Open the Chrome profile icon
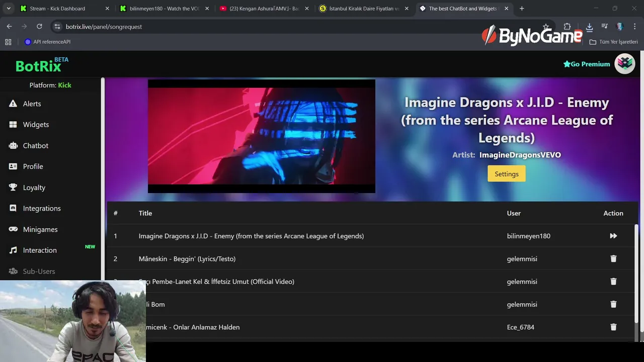The width and height of the screenshot is (644, 362). 620,27
